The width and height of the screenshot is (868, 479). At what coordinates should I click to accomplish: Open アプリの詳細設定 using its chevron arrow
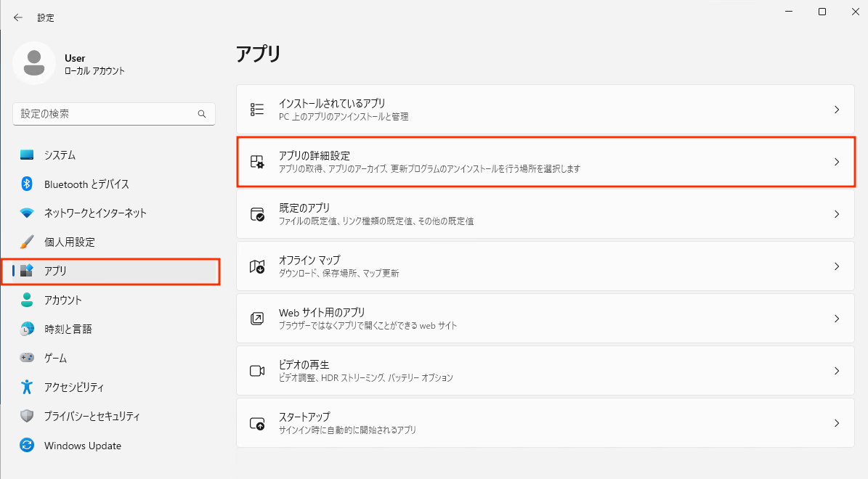(837, 162)
